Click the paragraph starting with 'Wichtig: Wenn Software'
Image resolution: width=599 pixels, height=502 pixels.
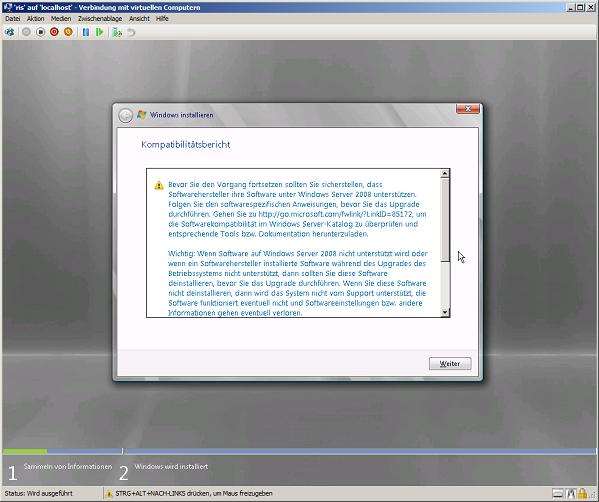[298, 283]
